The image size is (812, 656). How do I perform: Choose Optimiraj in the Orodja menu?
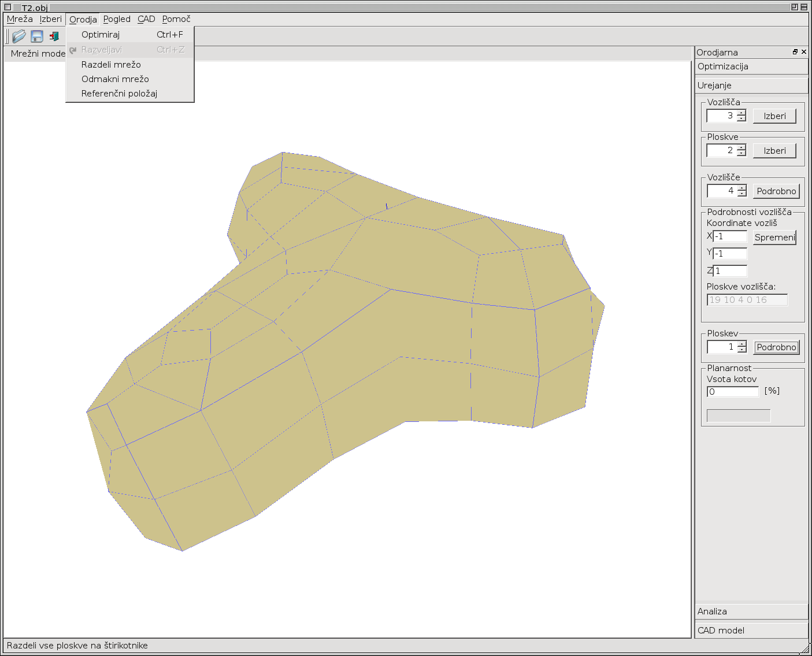pos(101,35)
